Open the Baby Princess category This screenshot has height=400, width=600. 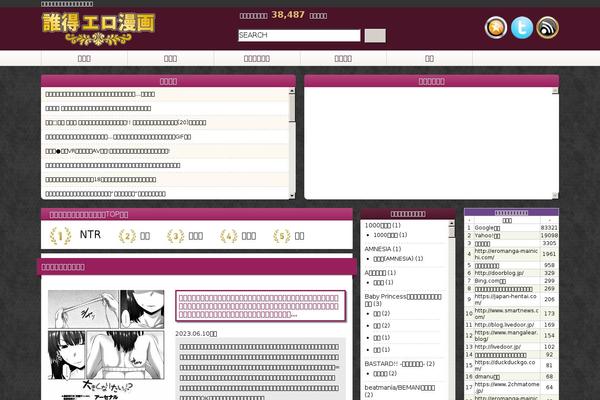(403, 300)
